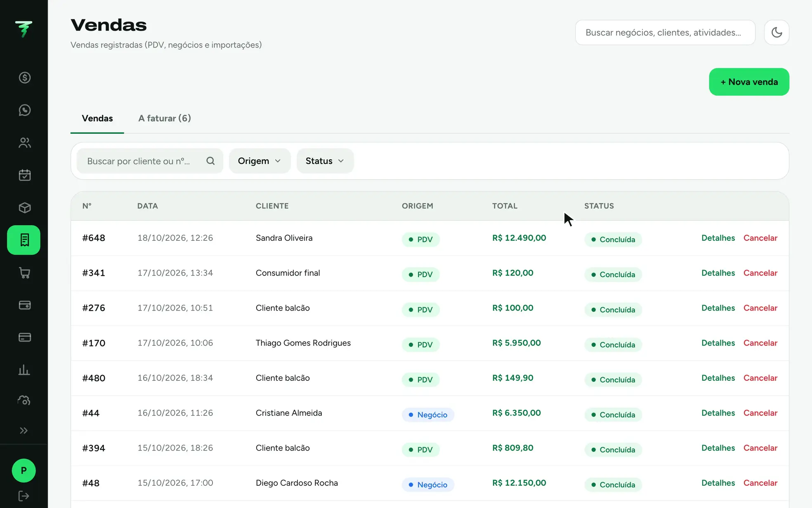
Task: Select the active sales receipt sidebar icon
Action: [x=24, y=240]
